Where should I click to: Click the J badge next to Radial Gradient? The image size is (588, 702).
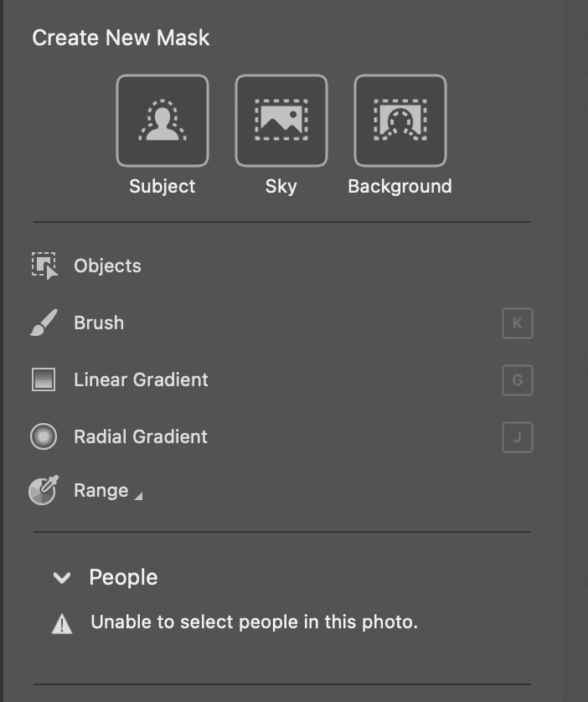[518, 436]
